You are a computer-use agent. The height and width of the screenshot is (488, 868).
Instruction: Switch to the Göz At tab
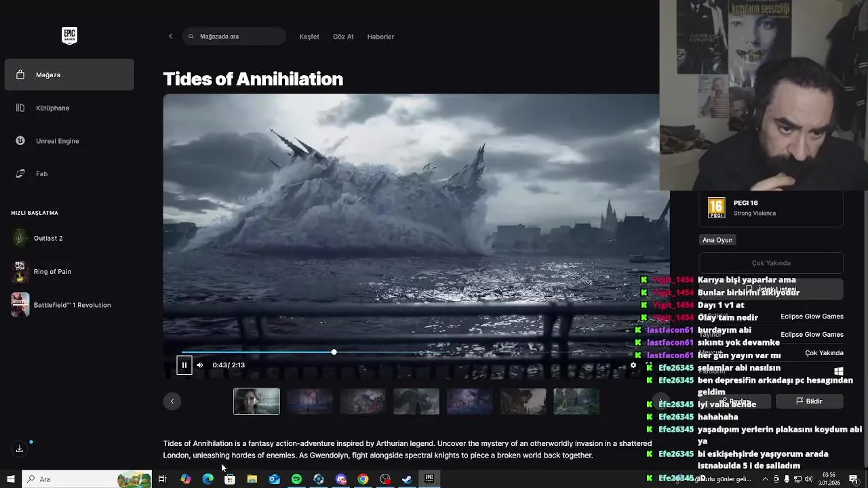click(x=343, y=37)
